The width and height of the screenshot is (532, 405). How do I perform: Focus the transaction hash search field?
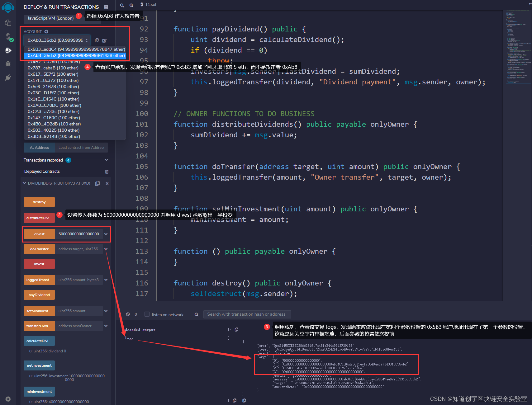coord(247,314)
